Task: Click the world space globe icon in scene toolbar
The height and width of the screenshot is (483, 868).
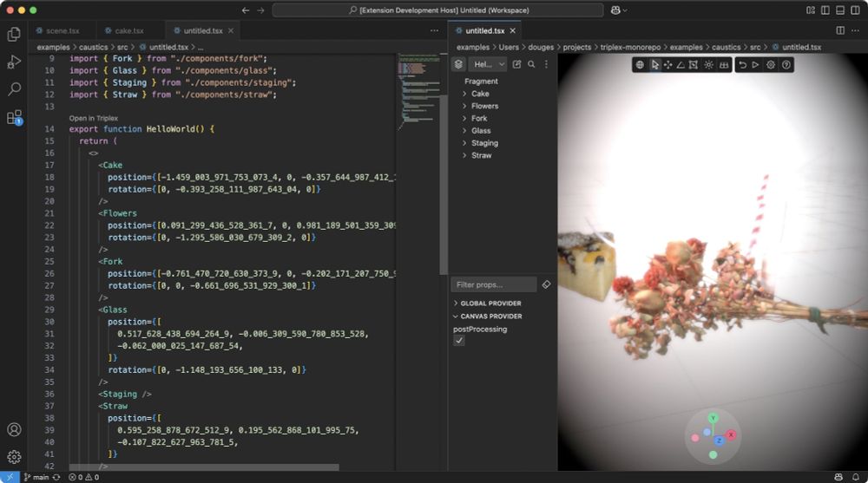Action: 640,65
